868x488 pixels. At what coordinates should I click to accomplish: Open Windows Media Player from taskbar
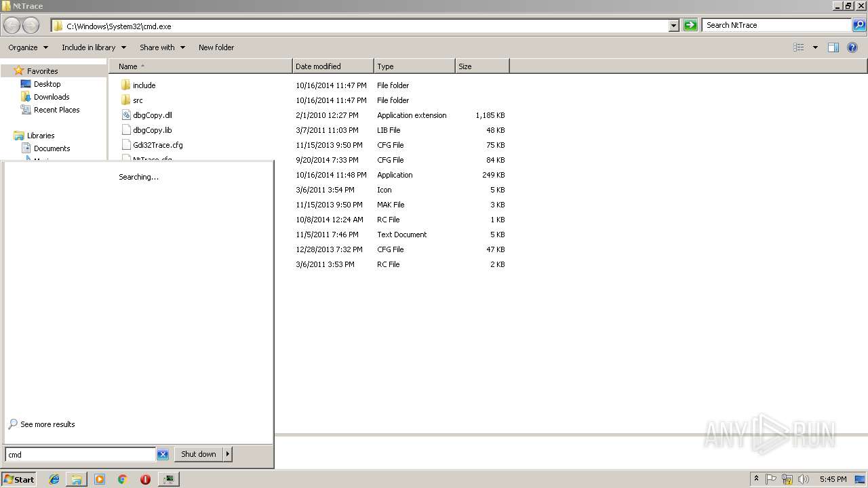100,479
